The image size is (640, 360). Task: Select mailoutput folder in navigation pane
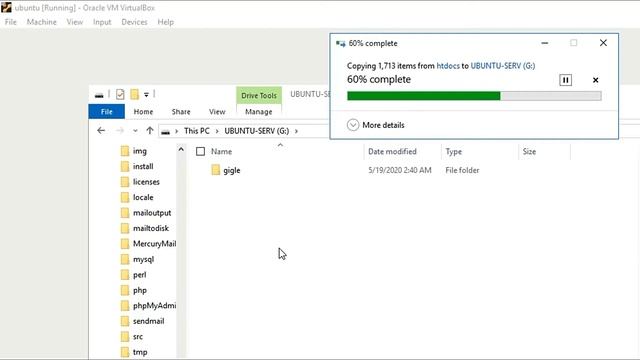coord(152,213)
